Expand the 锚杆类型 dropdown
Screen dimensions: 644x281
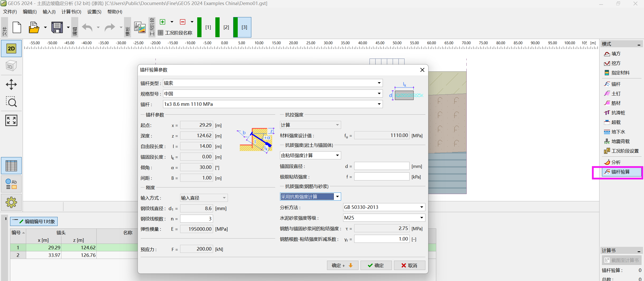pos(379,83)
